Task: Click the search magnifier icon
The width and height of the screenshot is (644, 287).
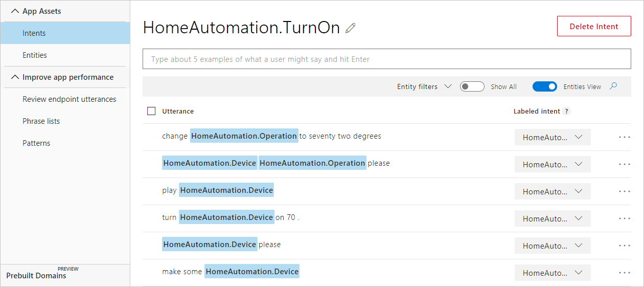Action: (614, 86)
